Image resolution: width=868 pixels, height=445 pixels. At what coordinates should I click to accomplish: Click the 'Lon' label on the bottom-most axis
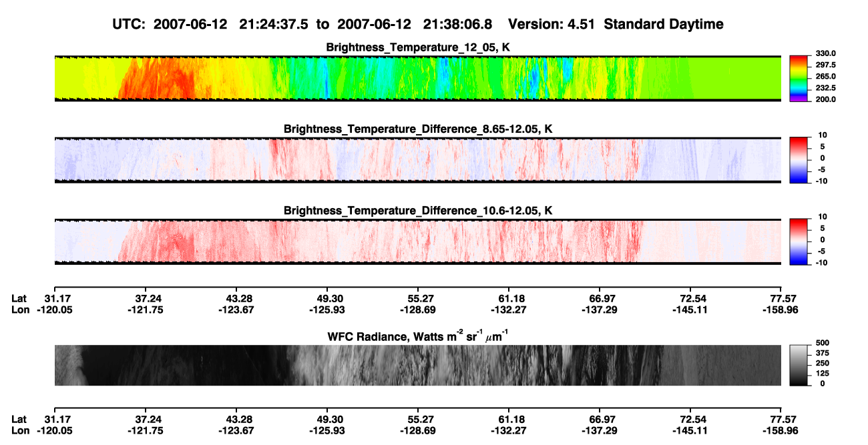[21, 431]
